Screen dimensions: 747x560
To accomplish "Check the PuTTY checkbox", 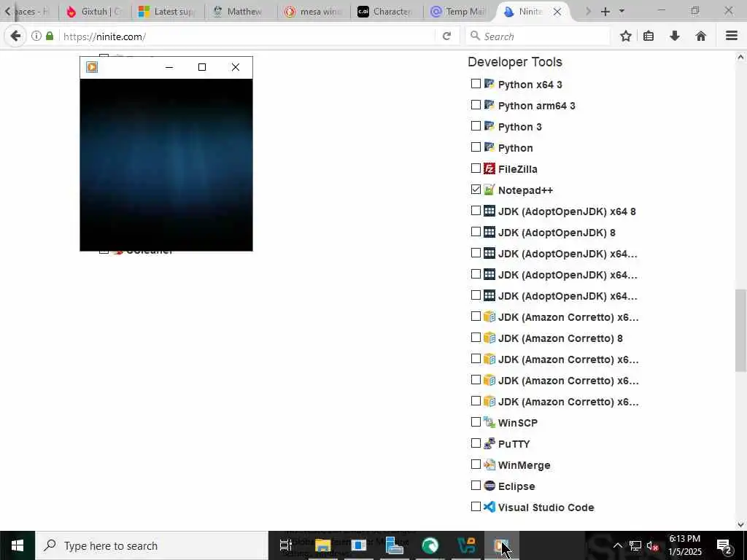I will 476,443.
